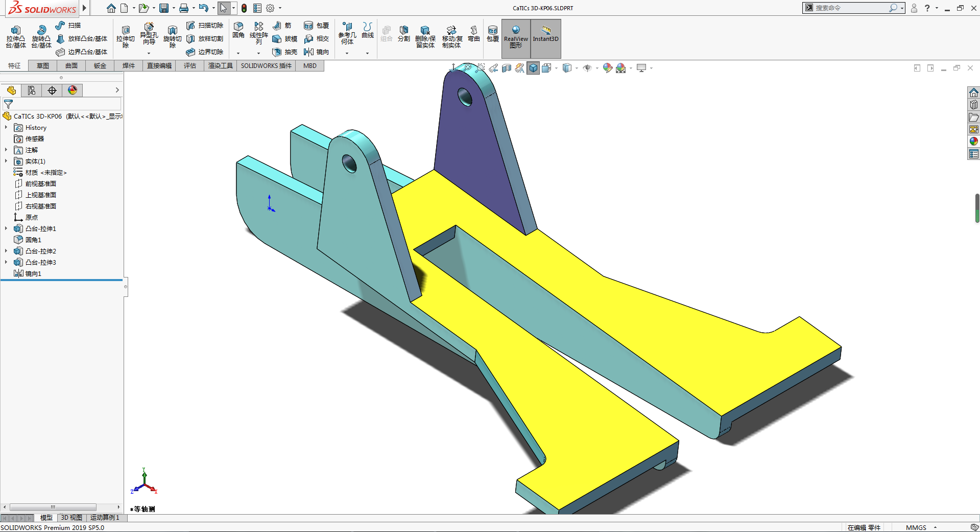This screenshot has height=532, width=980.
Task: Switch to the 评估 evaluate ribbon tab
Action: [x=190, y=65]
